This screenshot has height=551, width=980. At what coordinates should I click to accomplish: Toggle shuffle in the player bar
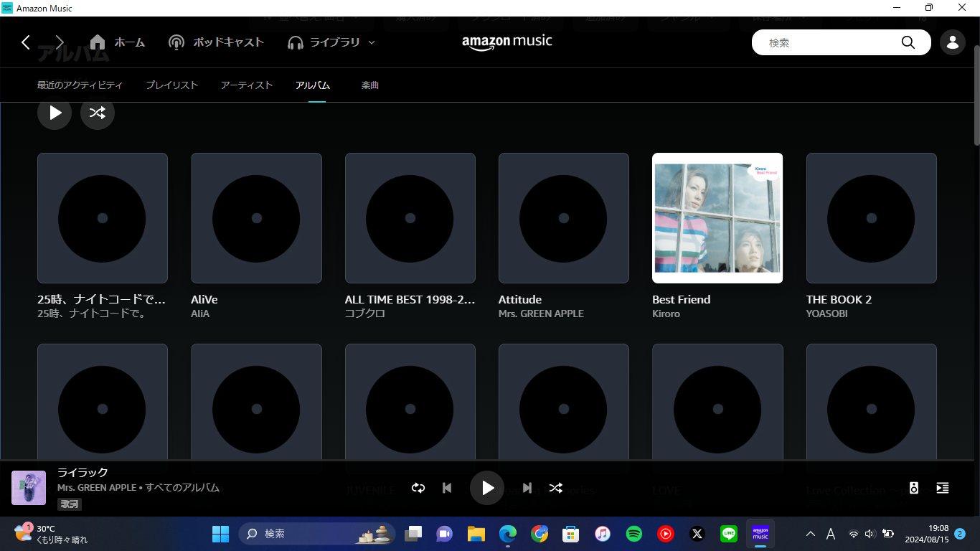[x=556, y=488]
